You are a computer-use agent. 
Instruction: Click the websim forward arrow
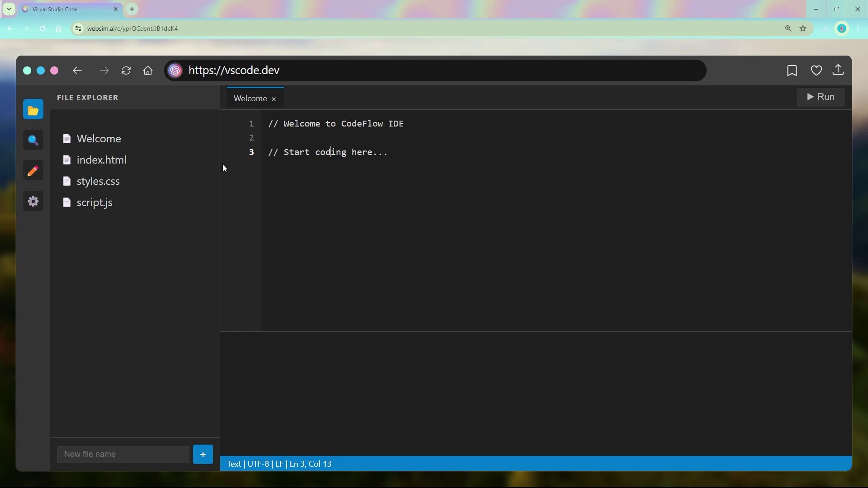[x=104, y=70]
